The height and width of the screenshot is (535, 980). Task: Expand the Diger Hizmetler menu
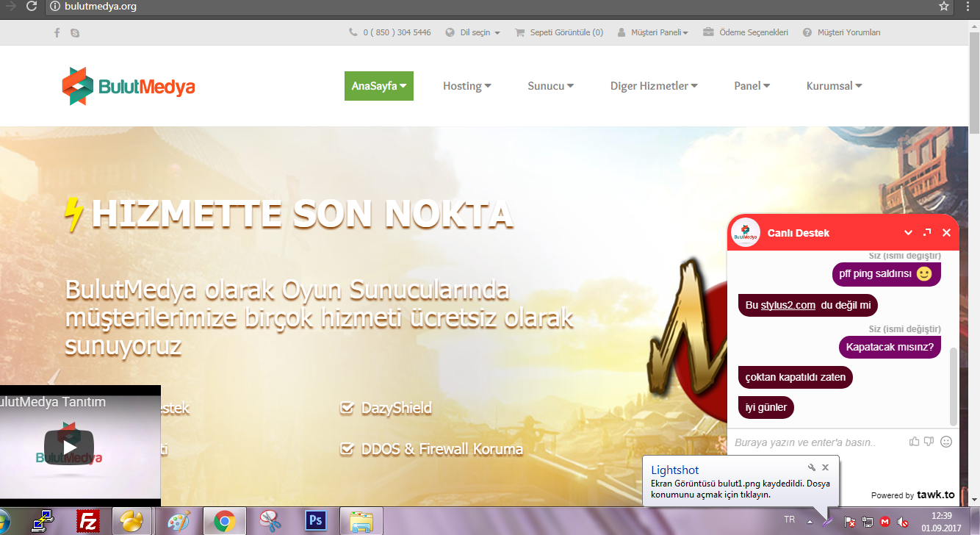(654, 86)
